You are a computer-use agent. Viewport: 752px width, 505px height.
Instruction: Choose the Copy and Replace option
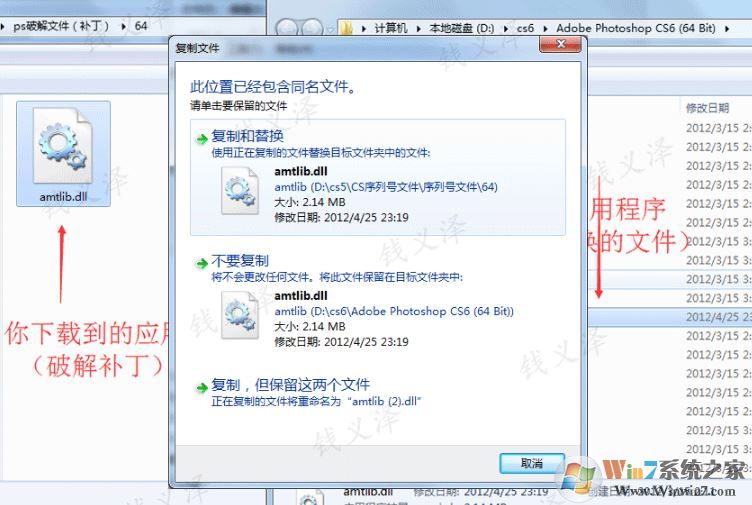tap(377, 177)
